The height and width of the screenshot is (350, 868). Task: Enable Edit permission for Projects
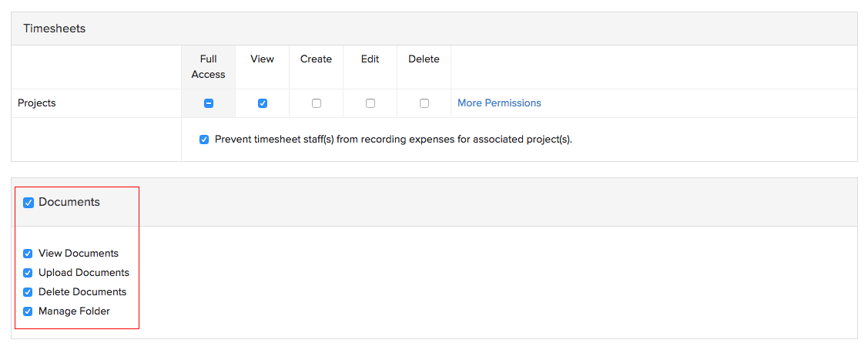[x=370, y=103]
